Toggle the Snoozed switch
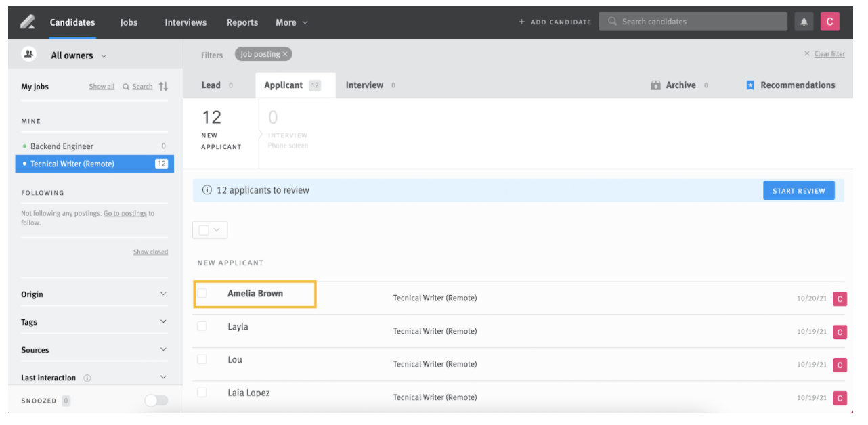 click(x=156, y=401)
